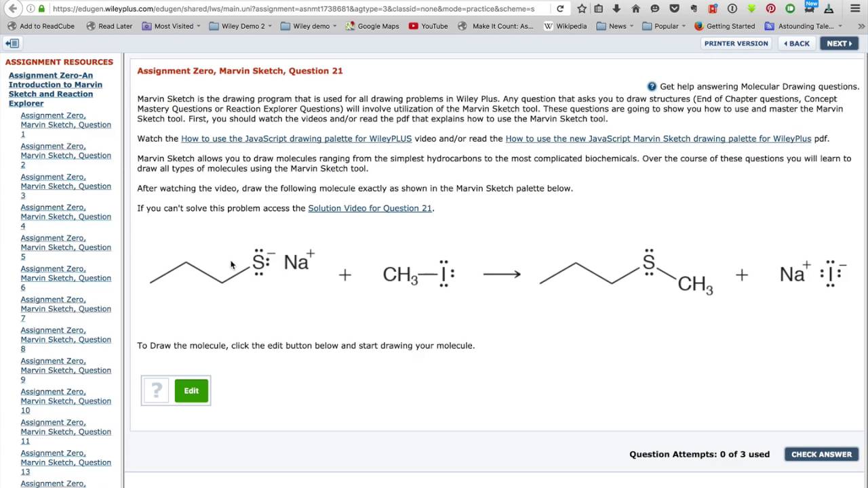Go back with the browser back arrow
Viewport: 868px width, 488px height.
[x=13, y=9]
